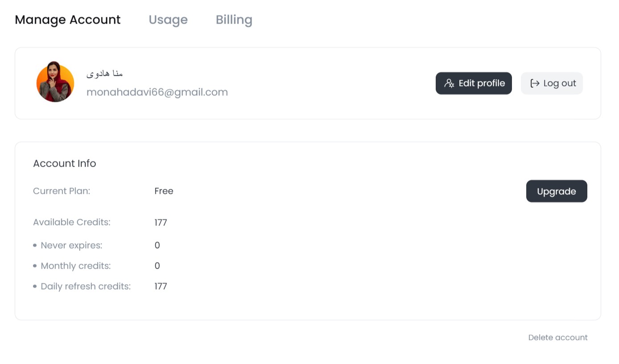Click the Monthly credits bullet item
This screenshot has height=364, width=619.
coord(75,266)
